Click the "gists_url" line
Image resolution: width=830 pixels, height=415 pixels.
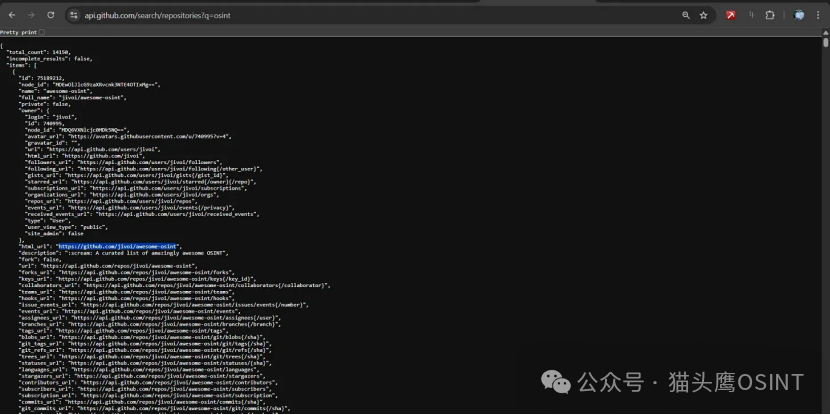127,175
